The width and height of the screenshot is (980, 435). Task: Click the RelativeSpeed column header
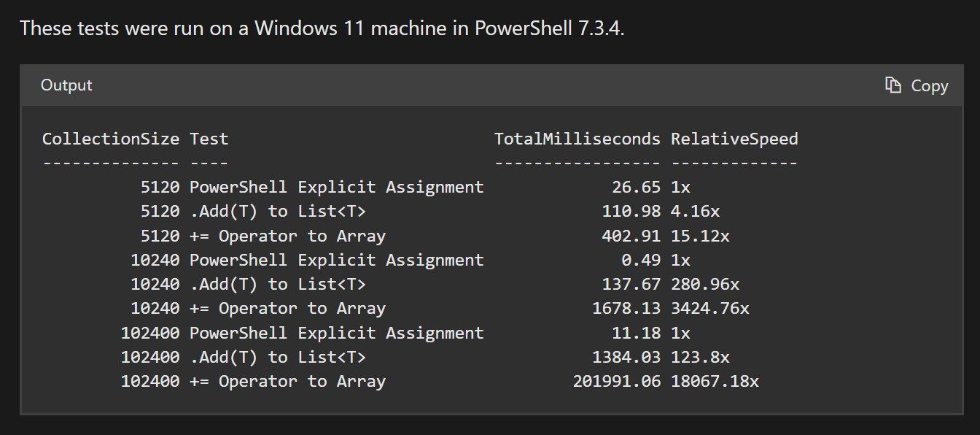pyautogui.click(x=735, y=139)
